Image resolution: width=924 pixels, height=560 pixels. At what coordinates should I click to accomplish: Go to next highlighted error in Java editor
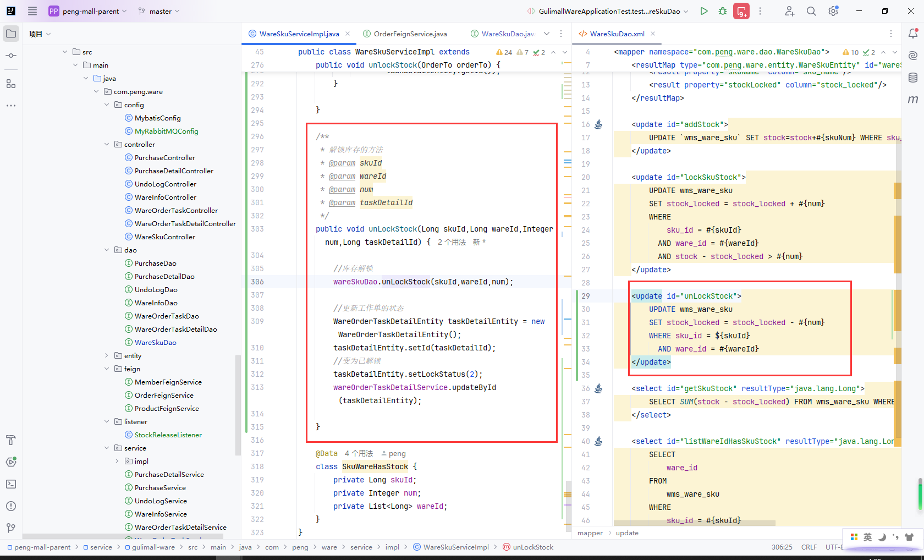[564, 52]
